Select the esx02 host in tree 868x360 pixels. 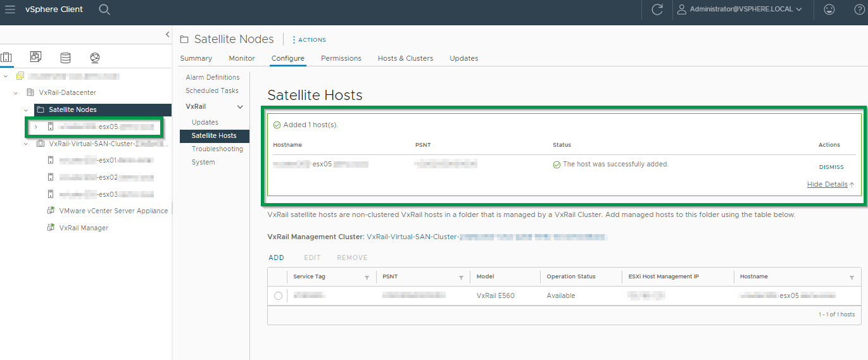107,177
